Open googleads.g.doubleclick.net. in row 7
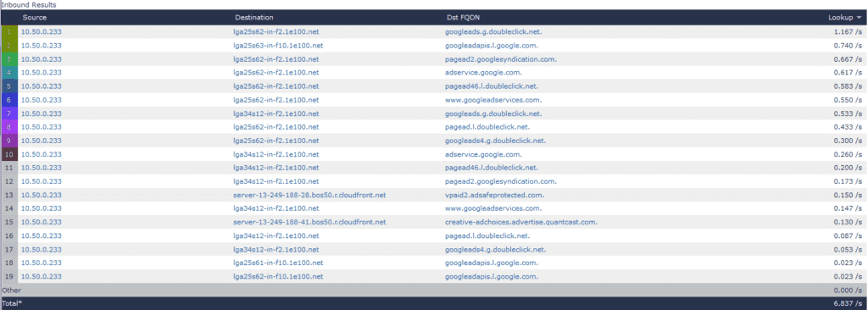Image resolution: width=868 pixels, height=310 pixels. (493, 113)
